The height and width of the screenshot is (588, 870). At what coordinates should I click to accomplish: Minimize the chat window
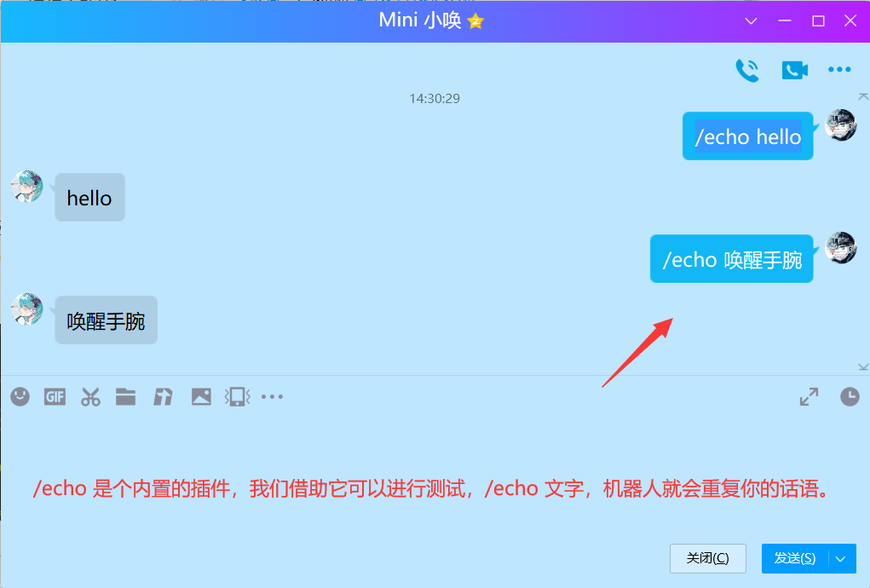coord(785,21)
